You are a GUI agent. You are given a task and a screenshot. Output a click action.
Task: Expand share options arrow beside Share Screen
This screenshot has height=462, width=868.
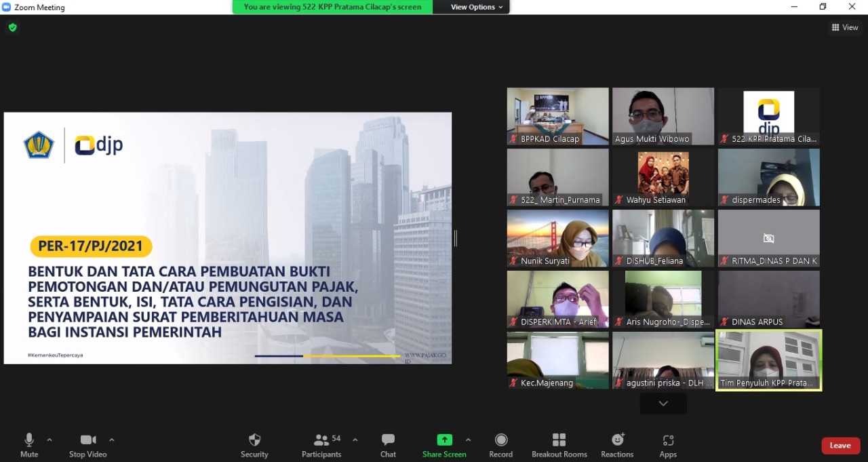pos(468,440)
